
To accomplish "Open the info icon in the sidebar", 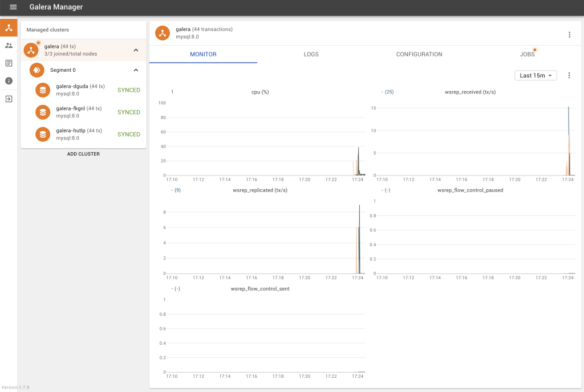I will click(x=9, y=81).
